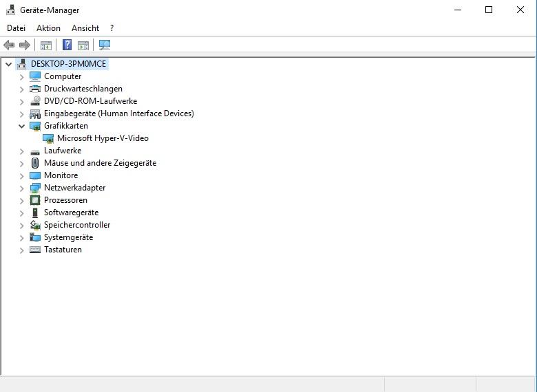The image size is (537, 392).
Task: Click the Grafikkarten category icon
Action: (x=35, y=126)
